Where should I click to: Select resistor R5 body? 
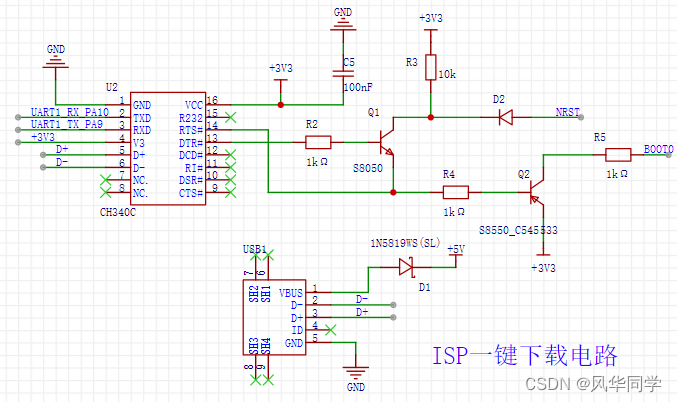tap(618, 155)
